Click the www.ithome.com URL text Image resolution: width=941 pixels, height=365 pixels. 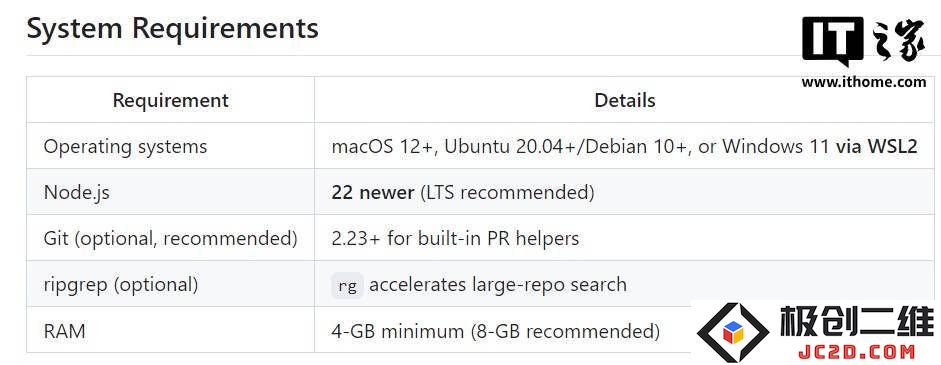[x=864, y=82]
